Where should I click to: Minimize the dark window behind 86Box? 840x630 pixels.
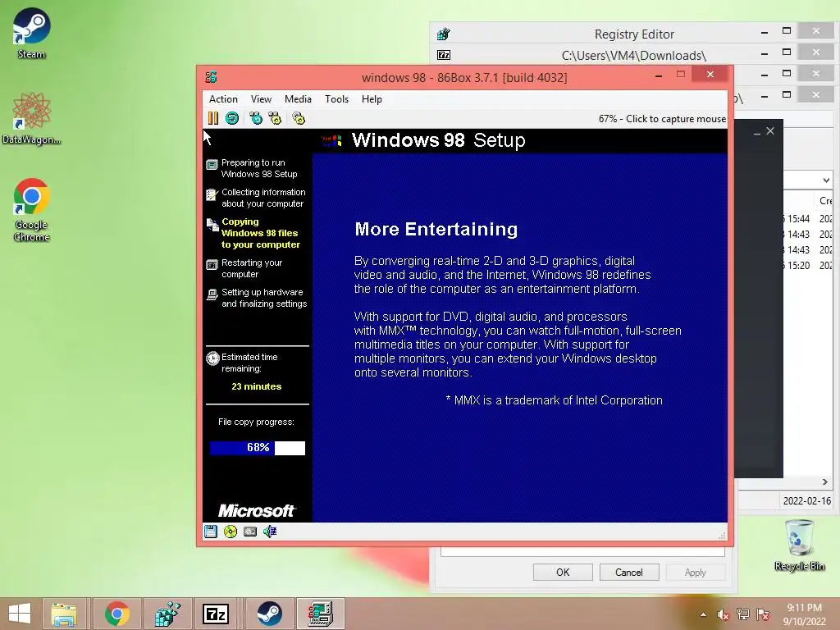(x=757, y=132)
